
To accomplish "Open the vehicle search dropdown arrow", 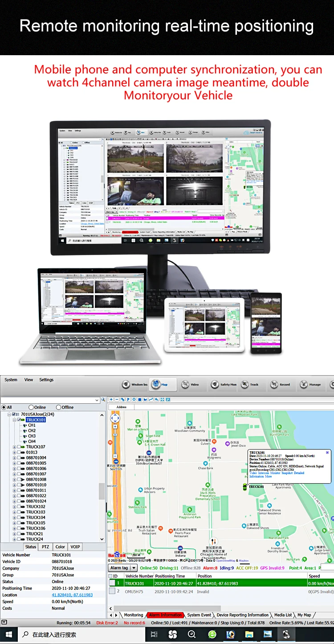I will (x=97, y=400).
